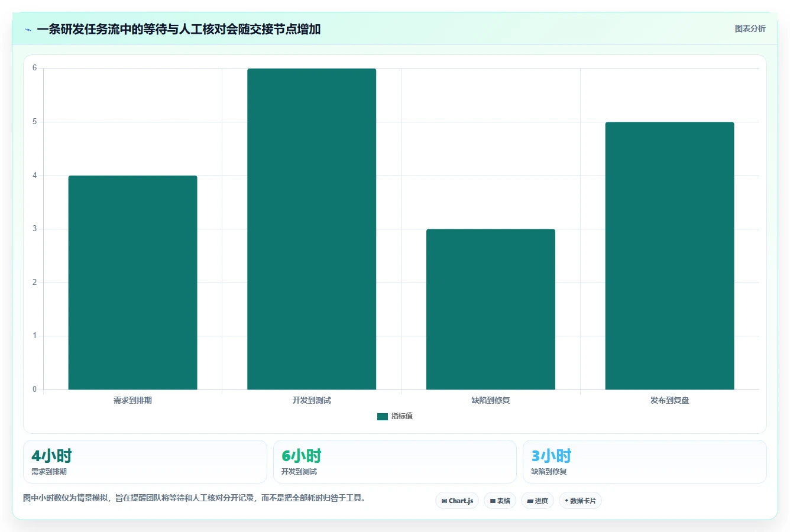The width and height of the screenshot is (790, 532).
Task: Click the Chart.js tag chip
Action: (x=457, y=501)
